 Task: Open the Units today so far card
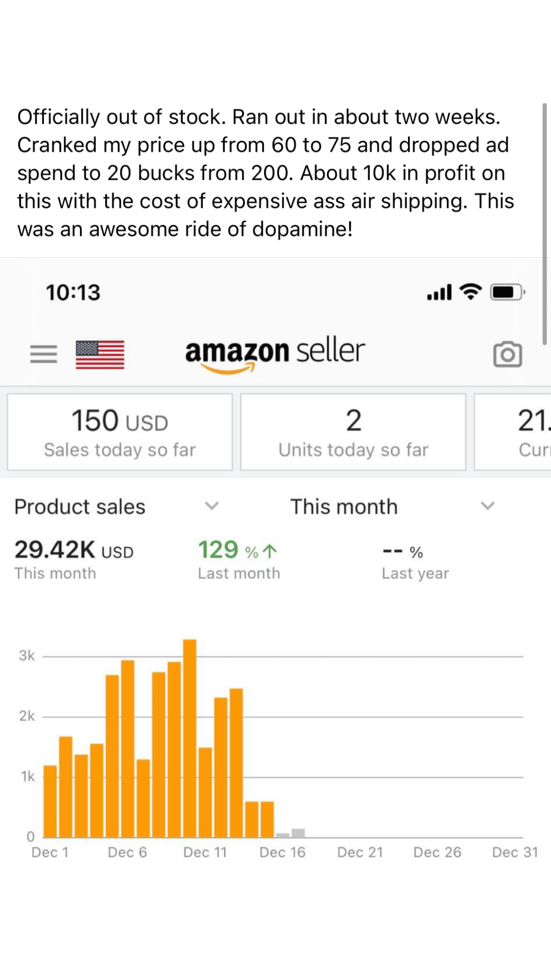point(353,432)
